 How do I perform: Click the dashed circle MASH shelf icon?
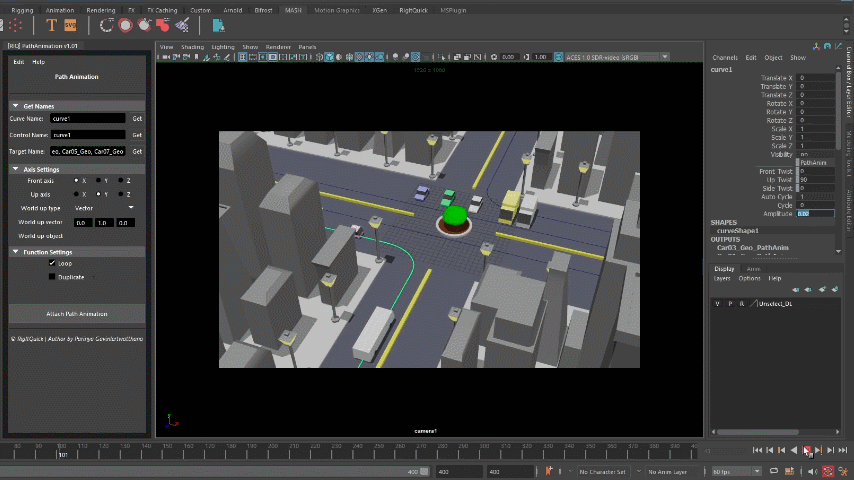click(x=107, y=25)
